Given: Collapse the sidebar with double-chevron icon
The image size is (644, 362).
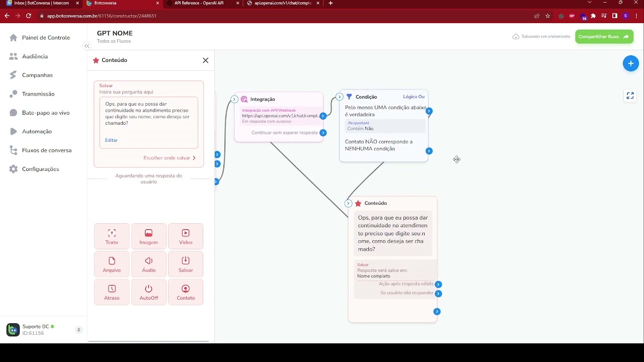Looking at the screenshot, I should click(x=87, y=46).
